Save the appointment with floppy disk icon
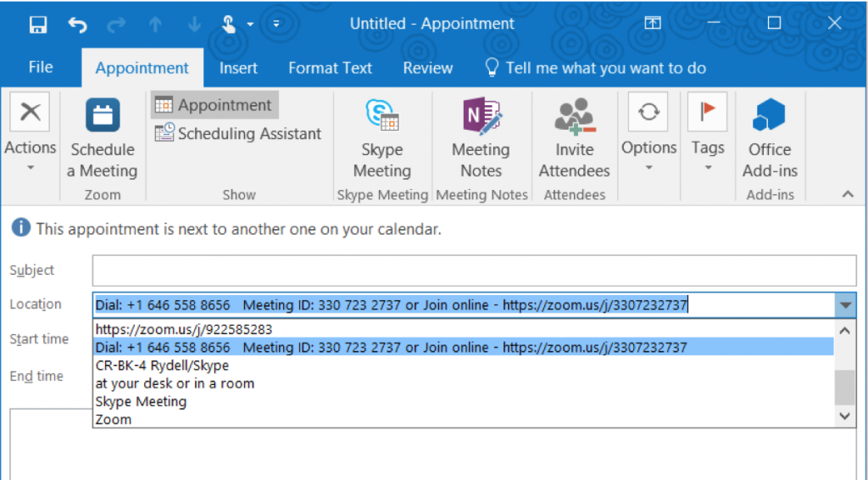868x480 pixels. coord(38,24)
